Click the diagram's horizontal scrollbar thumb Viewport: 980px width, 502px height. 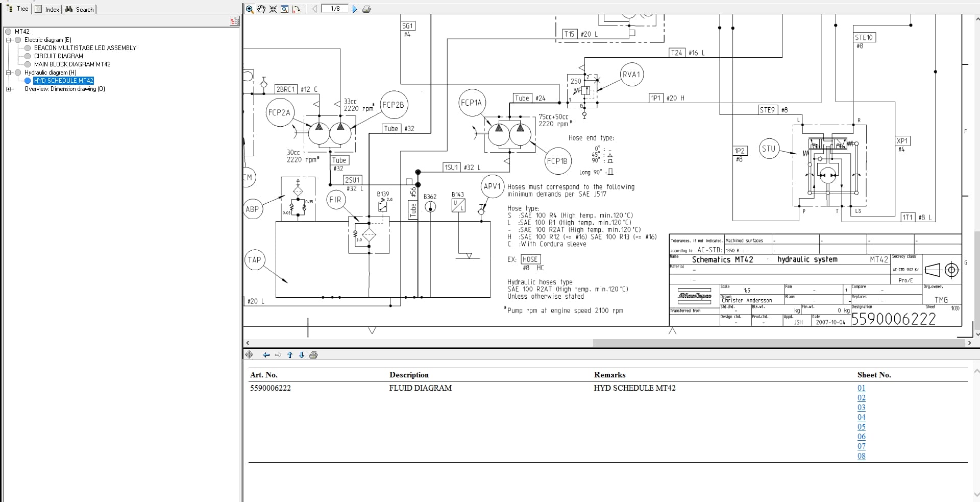point(778,343)
